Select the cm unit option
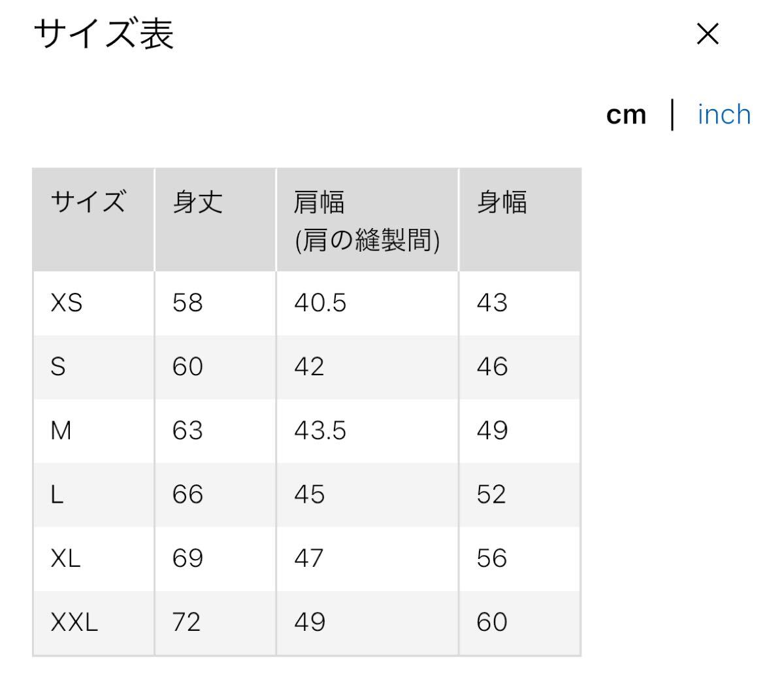The height and width of the screenshot is (693, 784). [x=626, y=114]
